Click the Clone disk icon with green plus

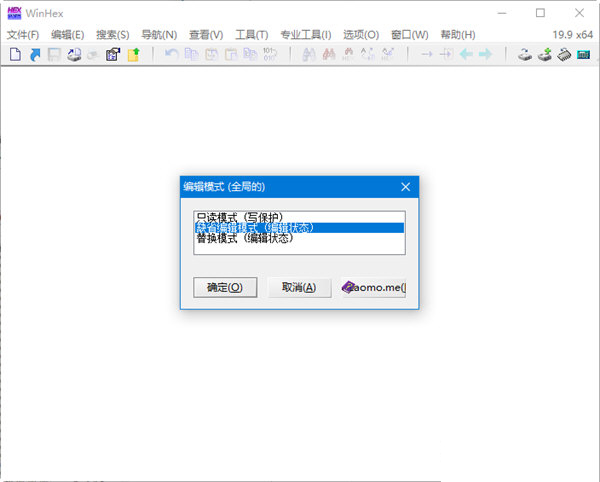coord(545,55)
